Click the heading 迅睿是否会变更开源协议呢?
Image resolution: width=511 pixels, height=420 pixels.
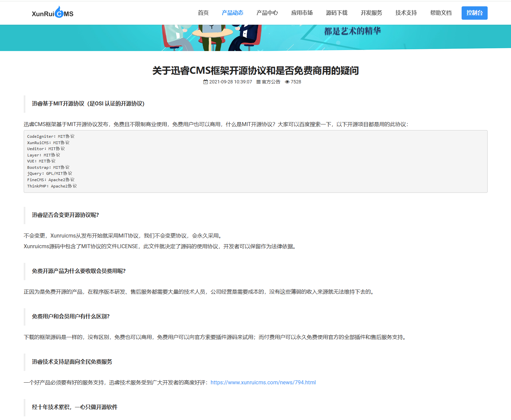pyautogui.click(x=65, y=215)
